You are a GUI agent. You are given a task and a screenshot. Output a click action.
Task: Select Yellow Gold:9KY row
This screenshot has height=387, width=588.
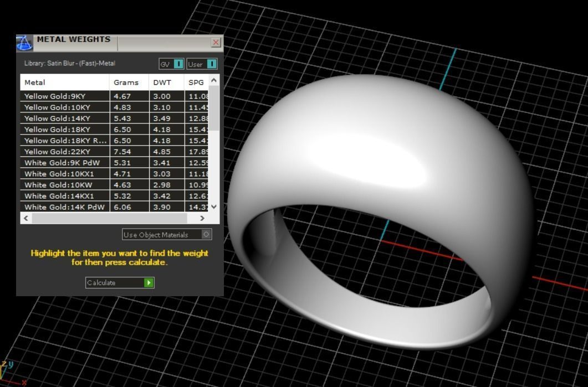(114, 96)
